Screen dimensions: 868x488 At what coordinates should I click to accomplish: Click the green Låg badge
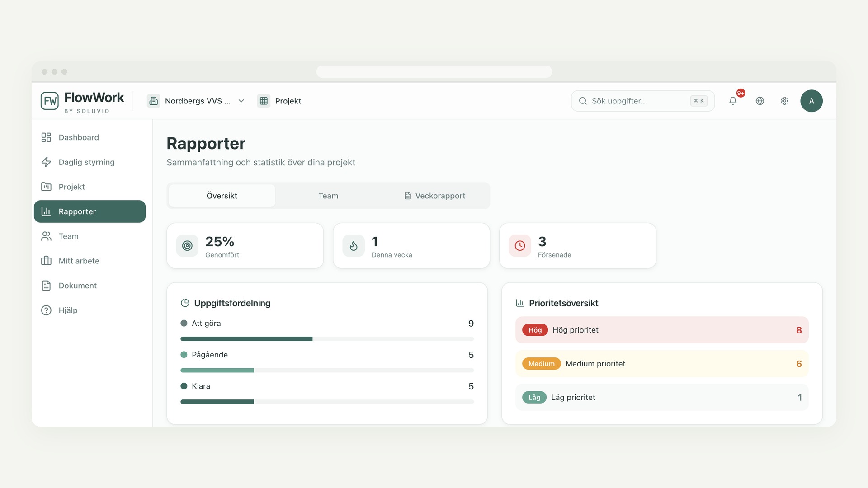point(534,398)
